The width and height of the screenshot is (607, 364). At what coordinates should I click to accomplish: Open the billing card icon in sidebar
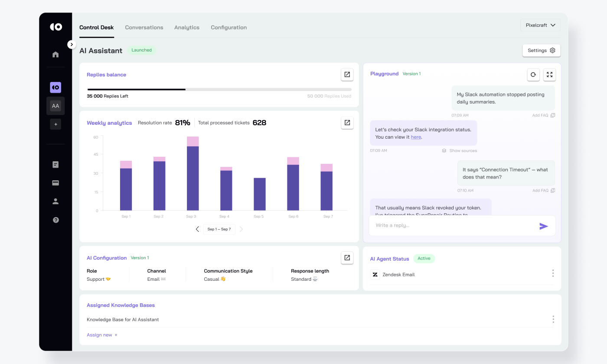(55, 183)
